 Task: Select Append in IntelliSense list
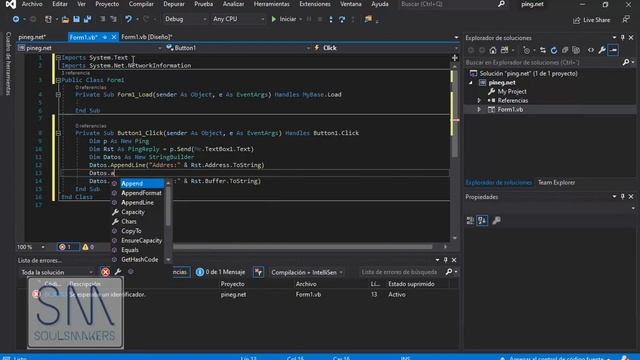coord(138,184)
